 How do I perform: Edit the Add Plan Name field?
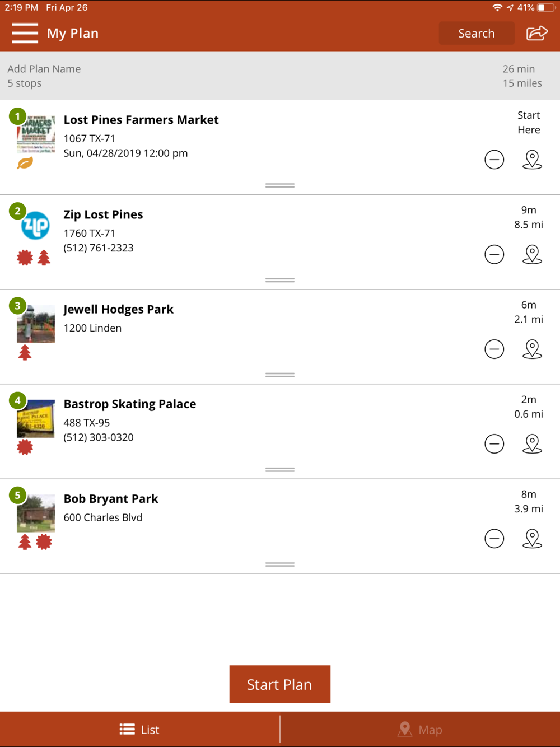[44, 69]
